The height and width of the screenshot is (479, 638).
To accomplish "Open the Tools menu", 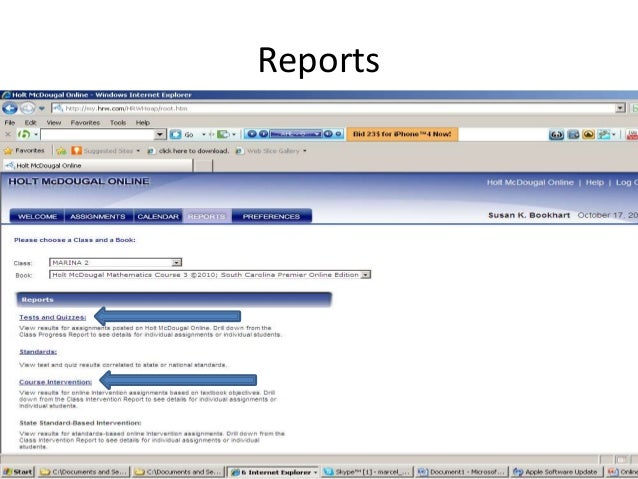I will [118, 122].
